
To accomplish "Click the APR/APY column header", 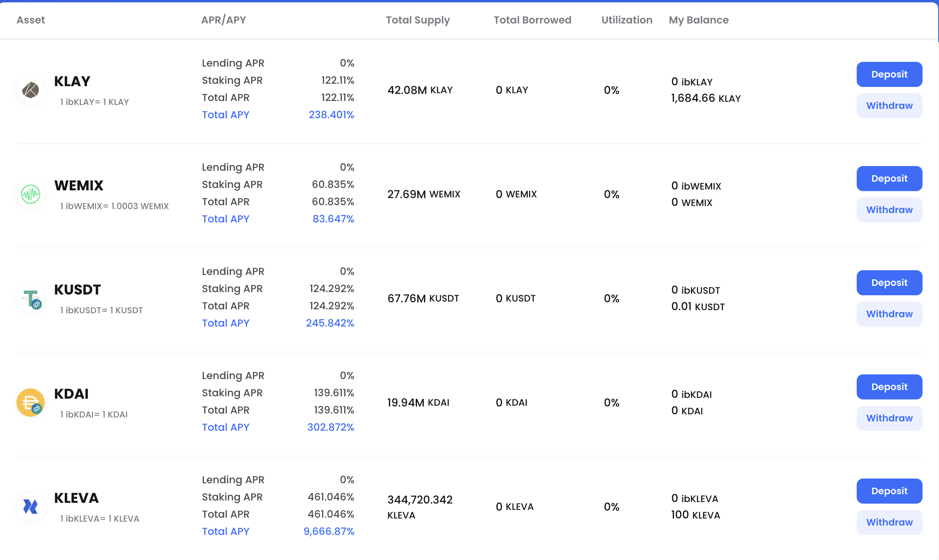I will click(223, 20).
